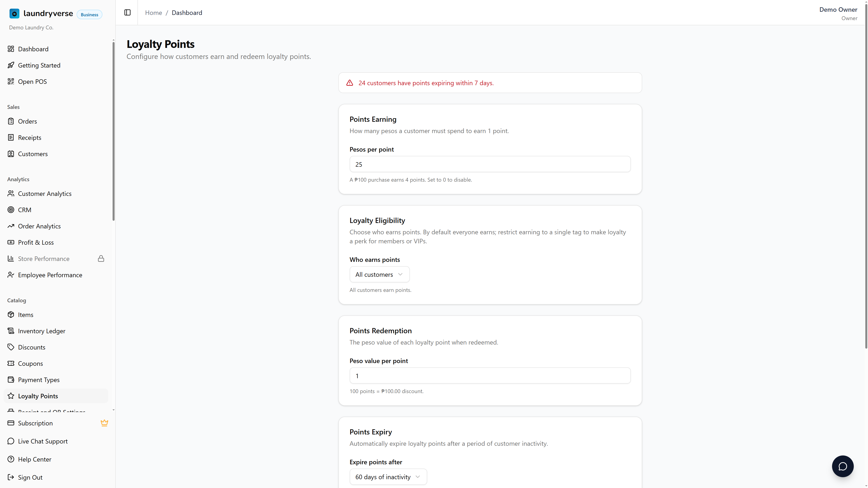
Task: Go to Getting Started page
Action: pos(56,65)
